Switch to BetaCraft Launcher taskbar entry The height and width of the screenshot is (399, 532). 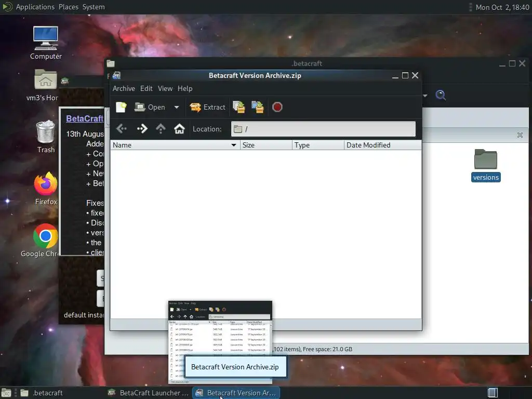(x=148, y=393)
